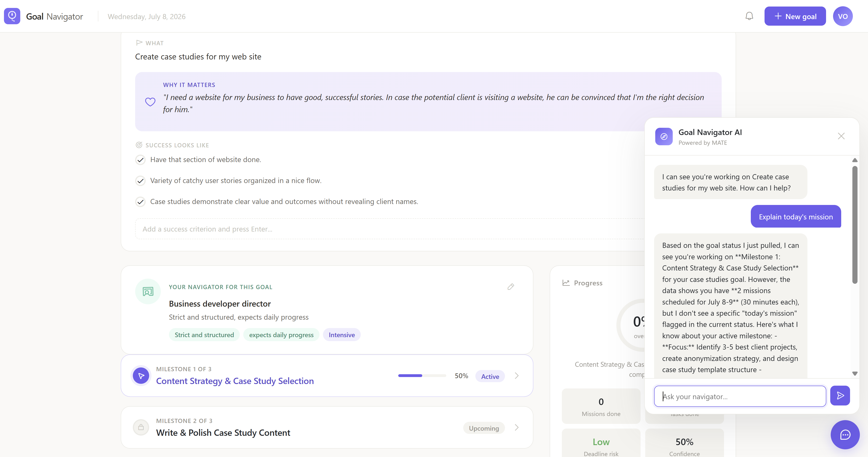Screen dimensions: 868x457
Task: Click the heart icon in Why It Matters
Action: pos(150,102)
